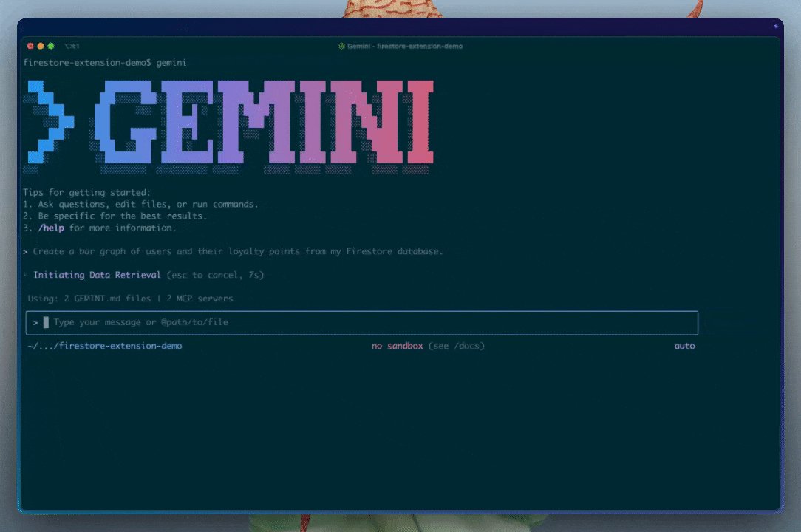Click the message input field

(x=361, y=322)
